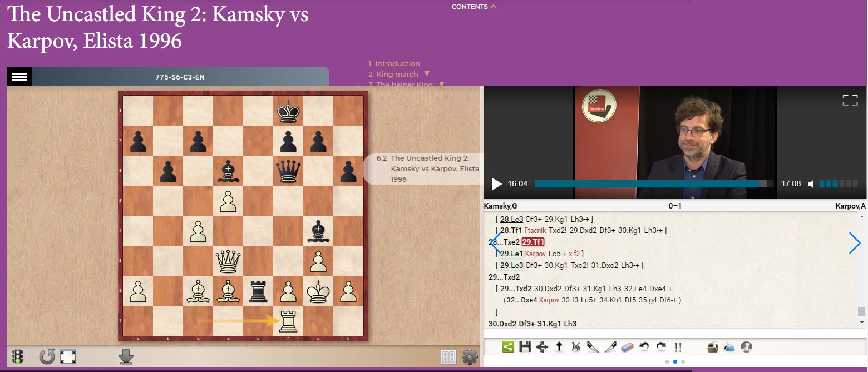Click the round grey icon ending the toolbar
The height and width of the screenshot is (372, 868).
click(x=746, y=347)
